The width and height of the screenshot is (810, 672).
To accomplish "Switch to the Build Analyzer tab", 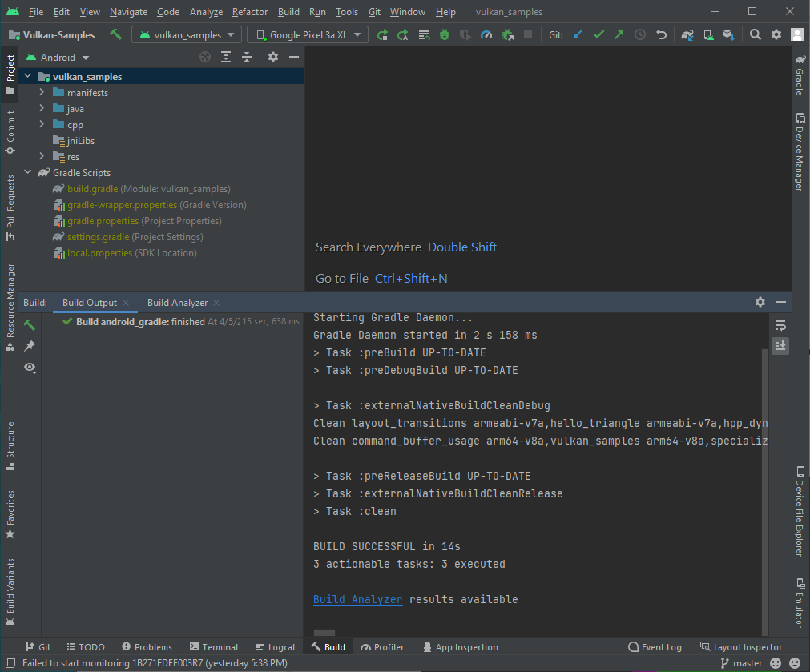I will (178, 302).
